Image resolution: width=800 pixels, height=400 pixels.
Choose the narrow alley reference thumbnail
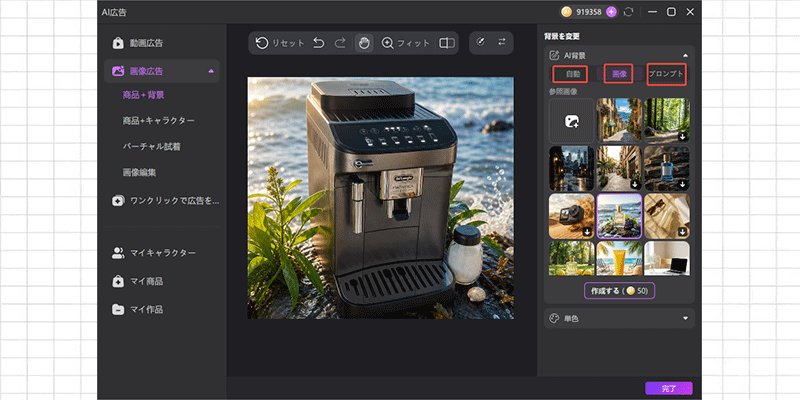(x=619, y=168)
